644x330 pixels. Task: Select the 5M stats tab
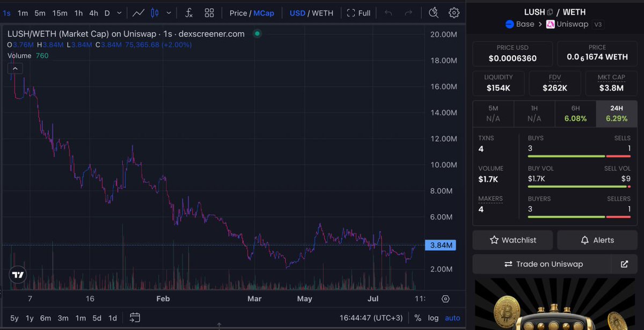493,113
